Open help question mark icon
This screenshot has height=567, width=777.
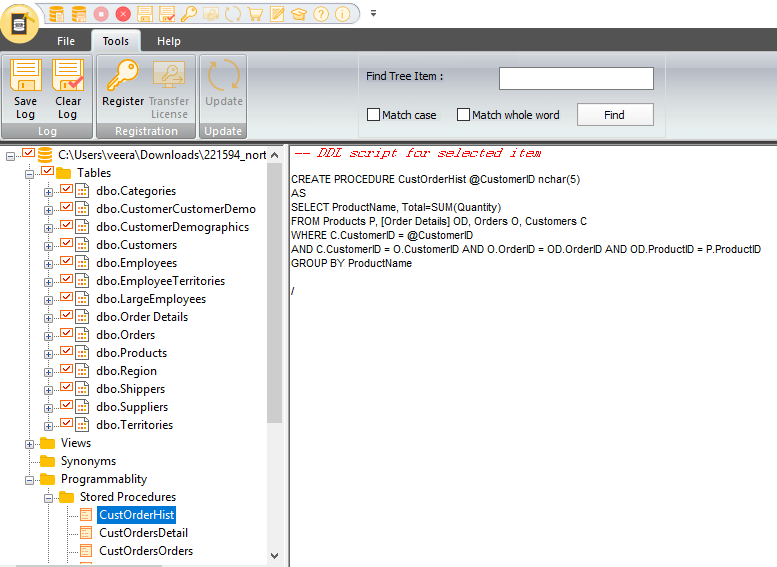pyautogui.click(x=321, y=14)
